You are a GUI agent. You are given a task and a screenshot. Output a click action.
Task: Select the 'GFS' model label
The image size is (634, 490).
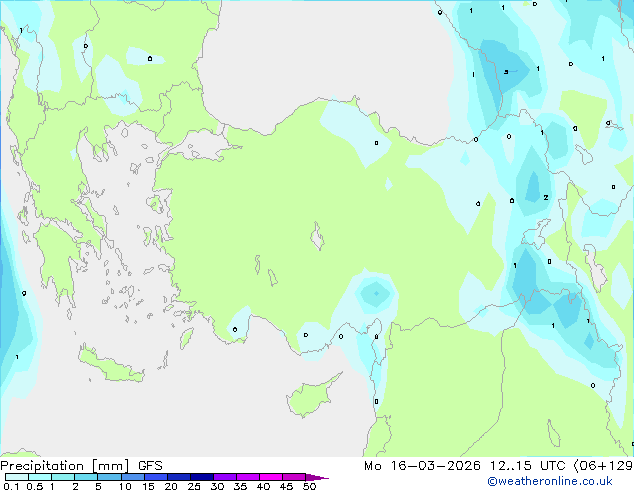tap(150, 466)
